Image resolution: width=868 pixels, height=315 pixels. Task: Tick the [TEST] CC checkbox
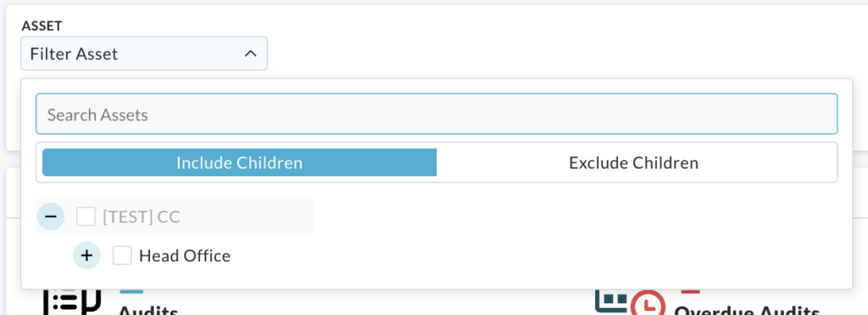coord(86,217)
